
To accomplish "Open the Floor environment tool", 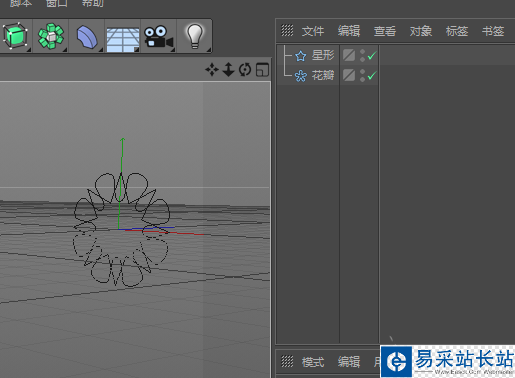I will pyautogui.click(x=123, y=40).
